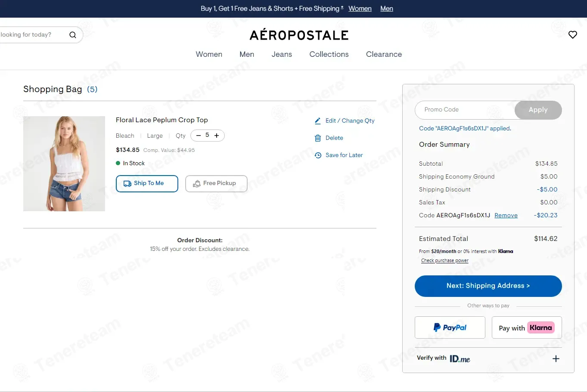Click the Women link in promo banner
The image size is (587, 392).
pyautogui.click(x=360, y=9)
